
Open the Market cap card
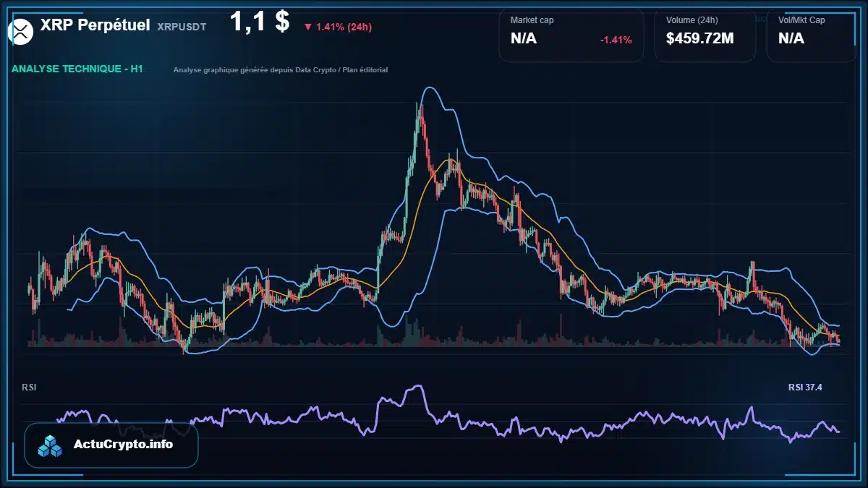click(x=571, y=35)
